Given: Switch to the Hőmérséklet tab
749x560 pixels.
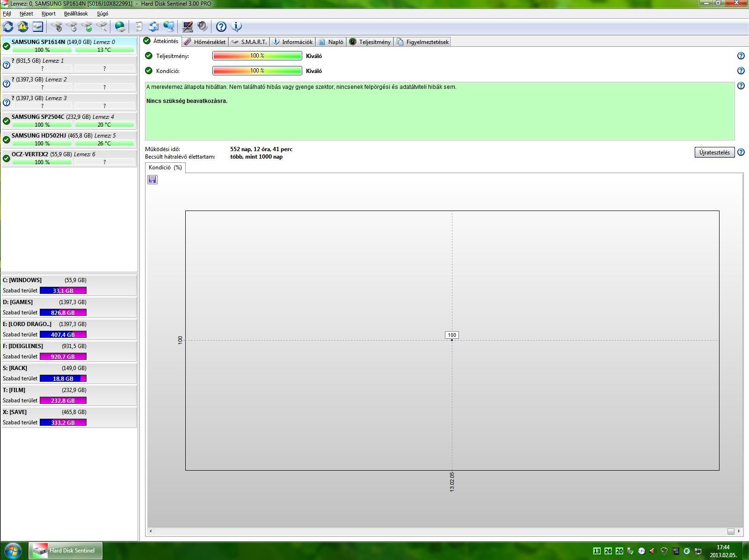Looking at the screenshot, I should [x=204, y=42].
